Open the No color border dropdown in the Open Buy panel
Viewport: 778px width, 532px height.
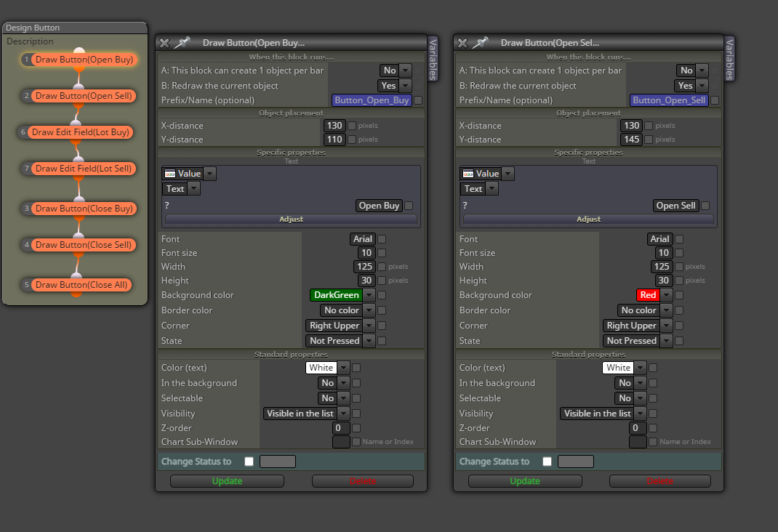(369, 310)
